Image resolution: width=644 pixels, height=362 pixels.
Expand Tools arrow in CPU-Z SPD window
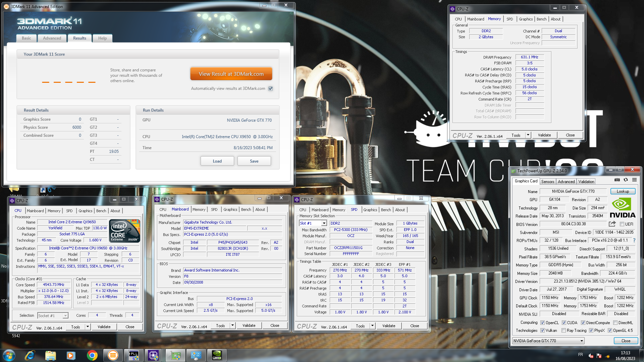[372, 326]
